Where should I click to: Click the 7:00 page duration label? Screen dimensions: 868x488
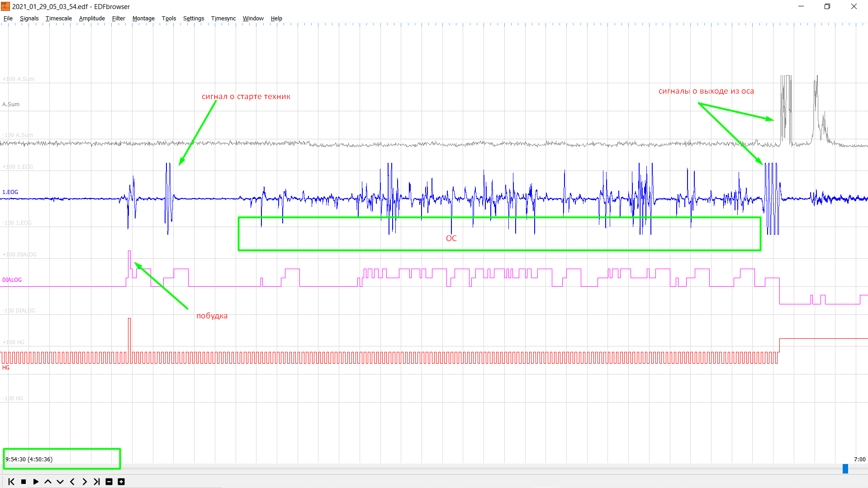point(859,460)
